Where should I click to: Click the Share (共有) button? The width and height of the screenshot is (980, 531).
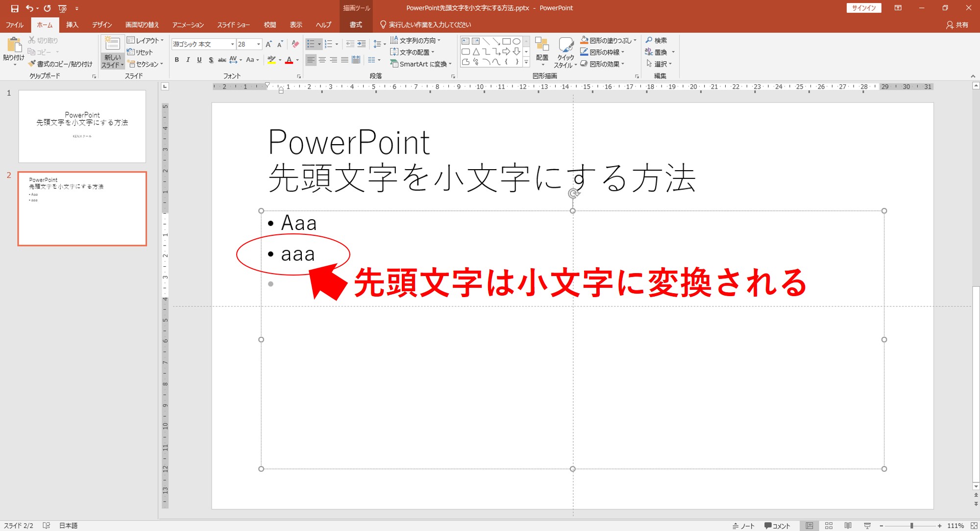[x=957, y=25]
